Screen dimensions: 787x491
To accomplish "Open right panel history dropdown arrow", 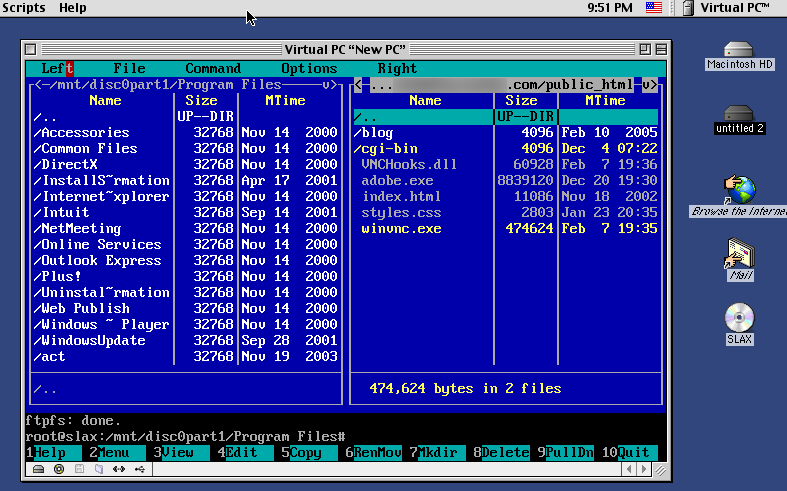I will point(649,85).
